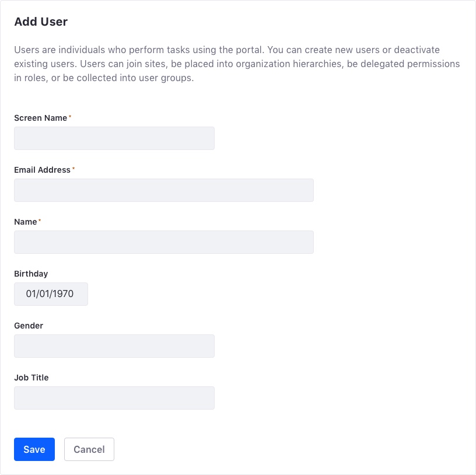Click the Name field label
The height and width of the screenshot is (475, 476).
click(x=25, y=222)
